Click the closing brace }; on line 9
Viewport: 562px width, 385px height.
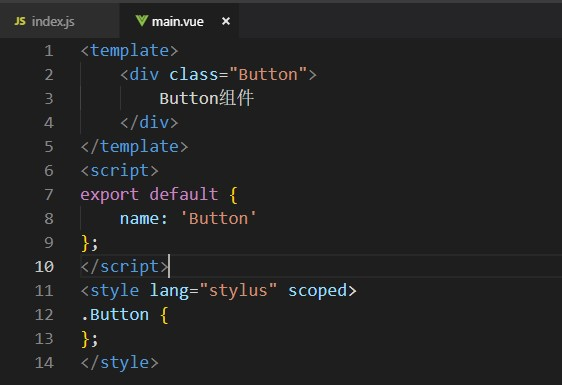click(x=90, y=243)
